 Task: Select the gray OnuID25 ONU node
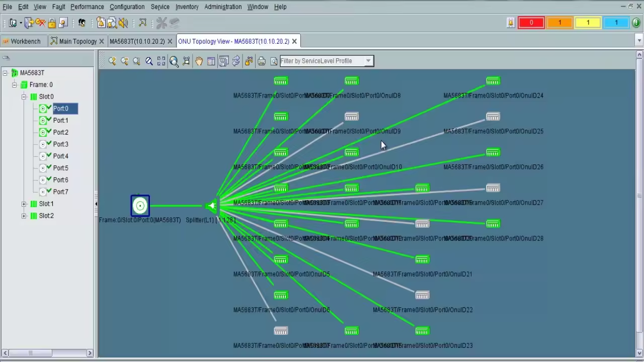tap(493, 117)
